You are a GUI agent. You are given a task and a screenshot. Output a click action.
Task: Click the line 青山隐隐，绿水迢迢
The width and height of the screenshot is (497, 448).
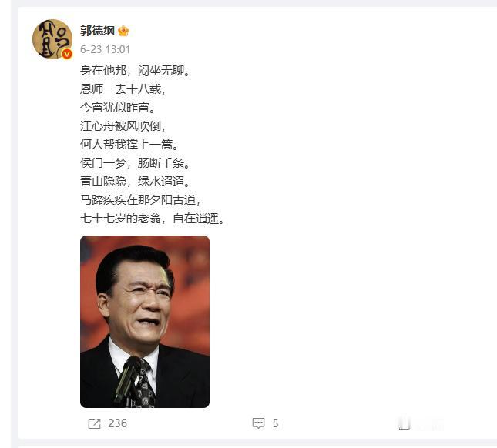click(x=135, y=182)
